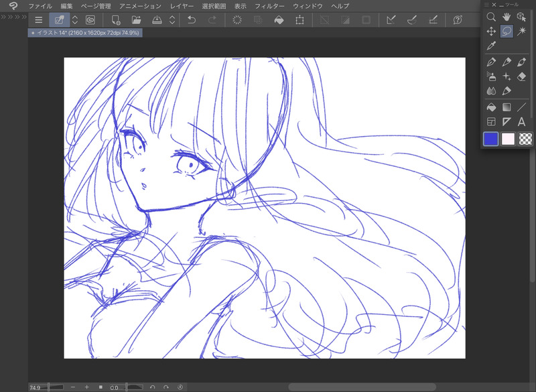Open the ヘルプ menu
This screenshot has height=392, width=536.
pos(340,6)
